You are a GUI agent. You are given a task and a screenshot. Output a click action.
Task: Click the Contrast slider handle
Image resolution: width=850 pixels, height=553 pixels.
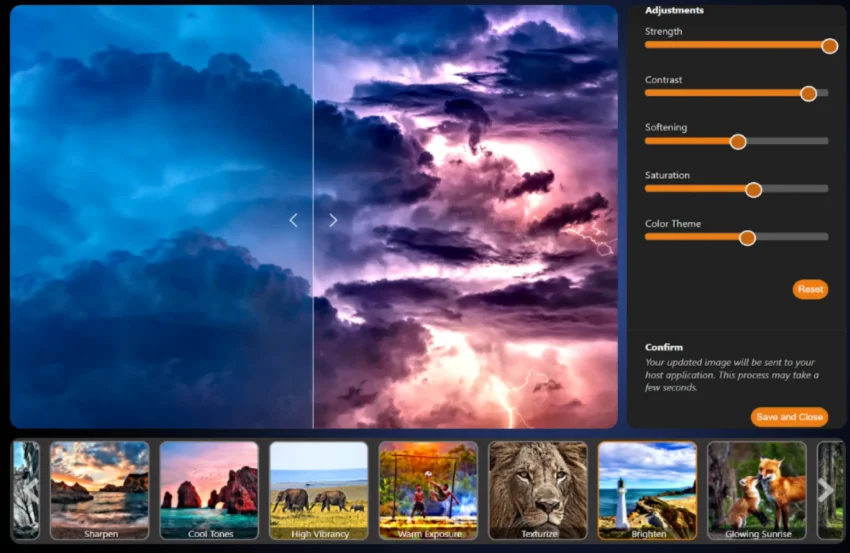[x=808, y=94]
